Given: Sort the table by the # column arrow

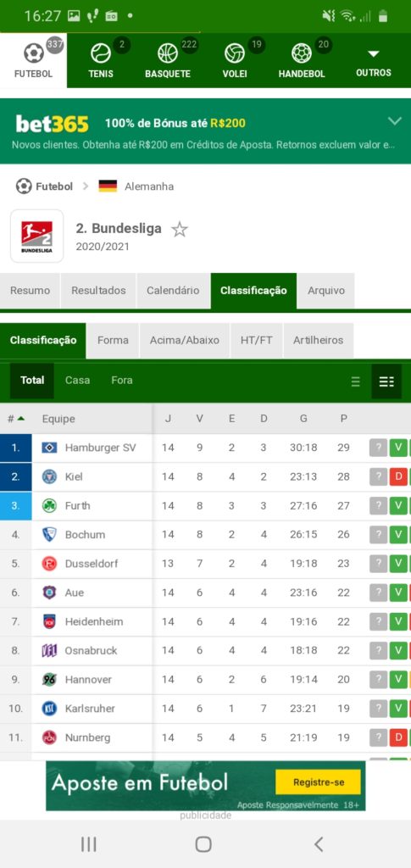Looking at the screenshot, I should tap(21, 419).
